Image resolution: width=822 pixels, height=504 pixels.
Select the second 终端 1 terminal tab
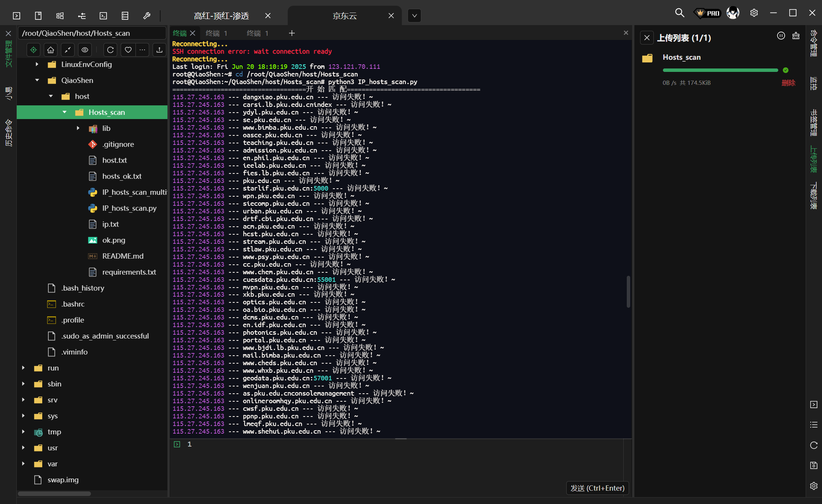[257, 33]
